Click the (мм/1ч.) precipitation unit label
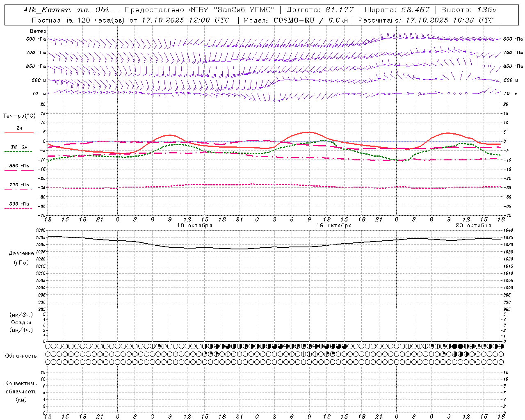 (x=21, y=330)
